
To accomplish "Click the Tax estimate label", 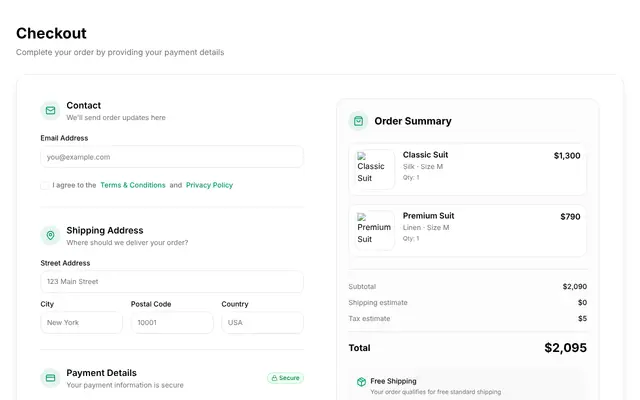I will tap(369, 318).
